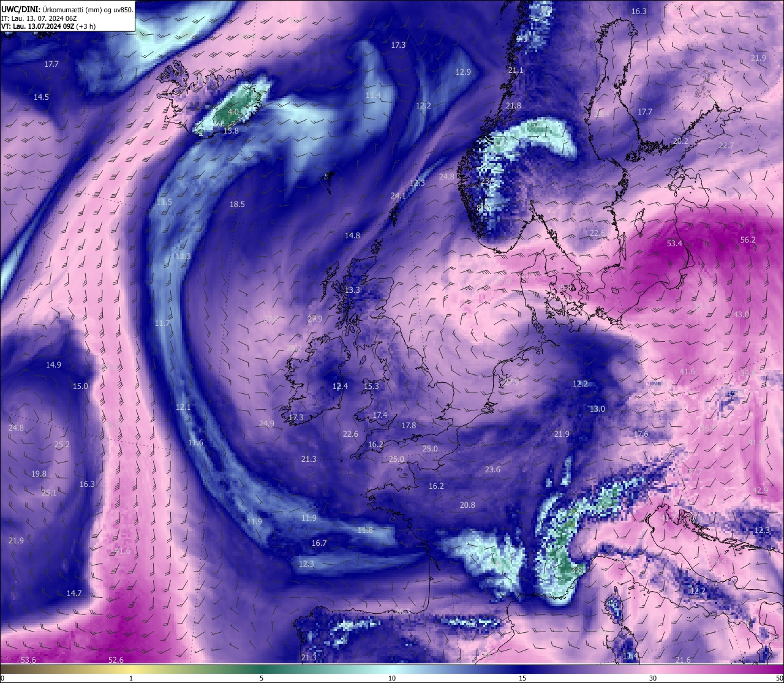Screen dimensions: 784x683
Task: Click the 17.4 value over Wales
Action: [380, 415]
